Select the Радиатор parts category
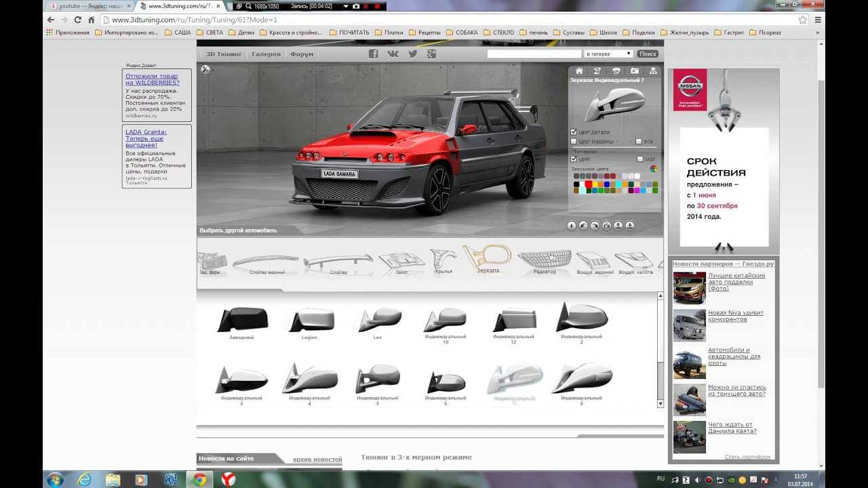 545,262
